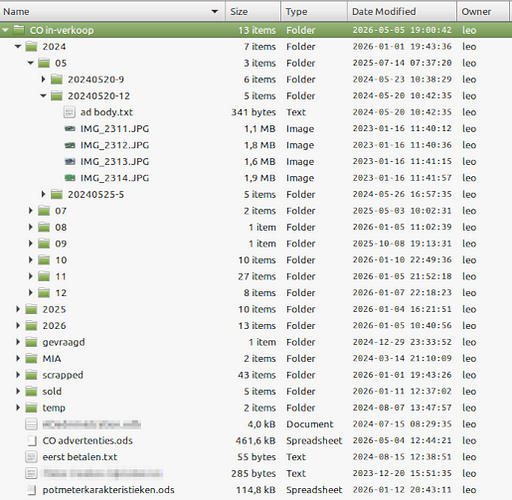Expand the 12 folder

[x=31, y=293]
